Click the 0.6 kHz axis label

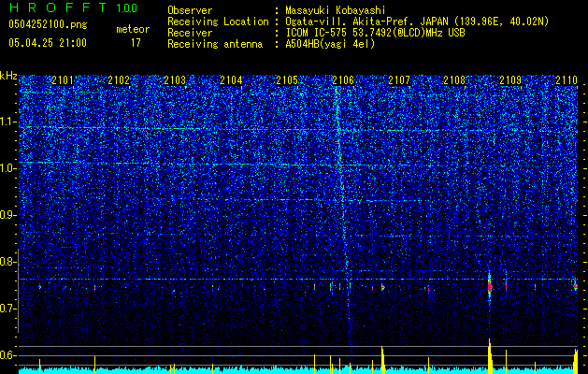pyautogui.click(x=8, y=355)
